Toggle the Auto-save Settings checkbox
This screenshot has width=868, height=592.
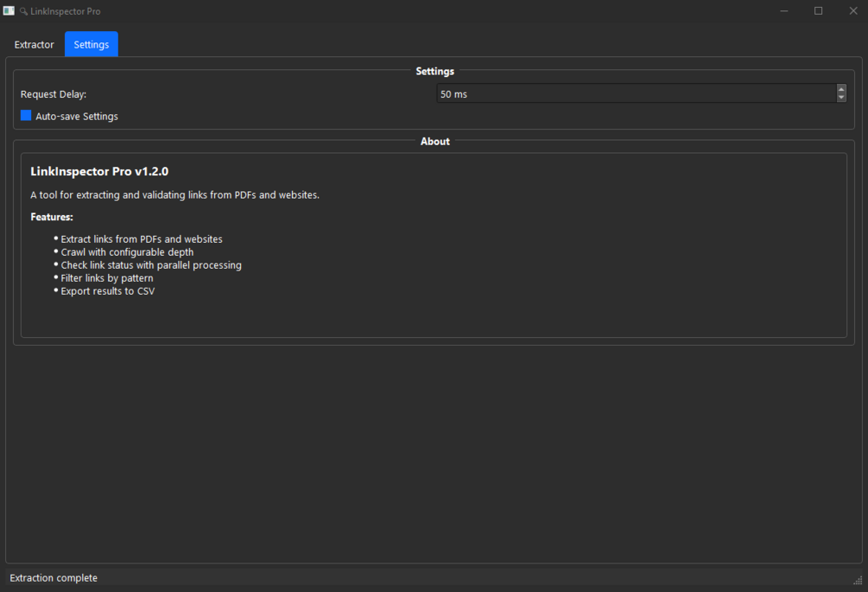tap(26, 116)
